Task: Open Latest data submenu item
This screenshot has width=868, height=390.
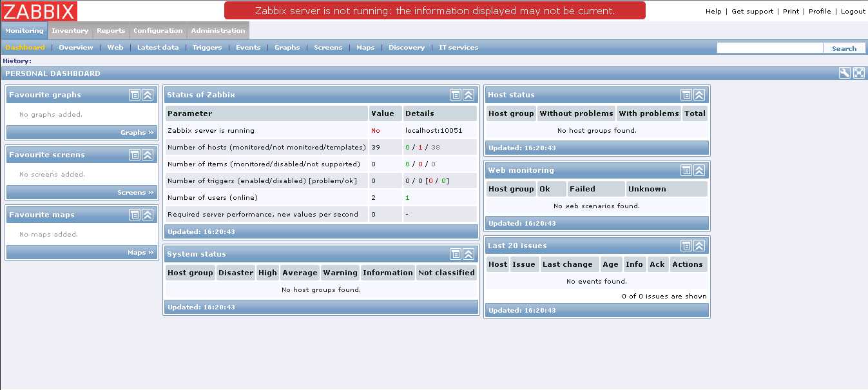Action: point(158,48)
